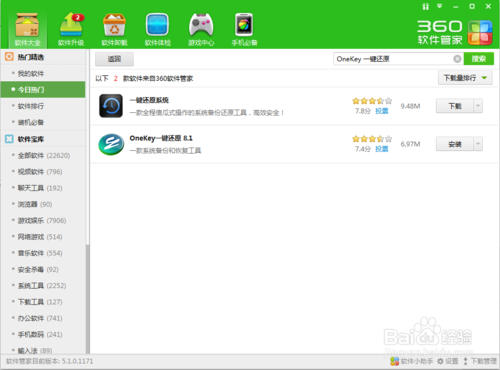Viewport: 500px width, 370px height.
Task: Open 设置 settings in status bar
Action: (448, 361)
